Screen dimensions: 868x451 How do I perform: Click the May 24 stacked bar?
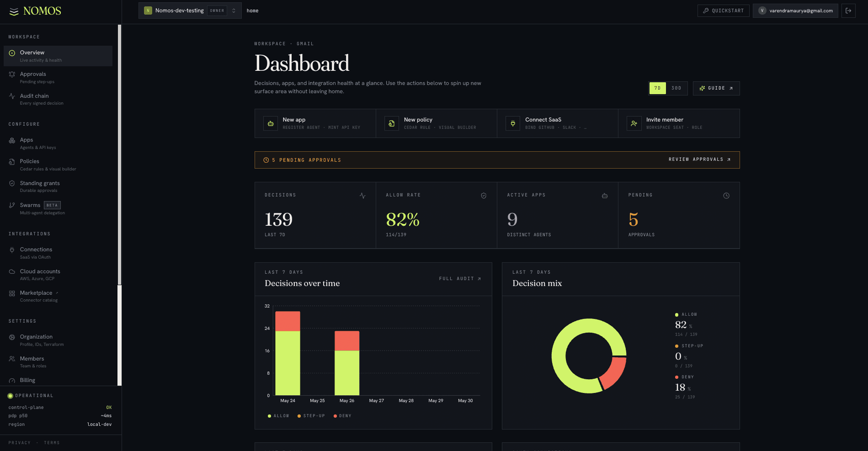tap(288, 353)
